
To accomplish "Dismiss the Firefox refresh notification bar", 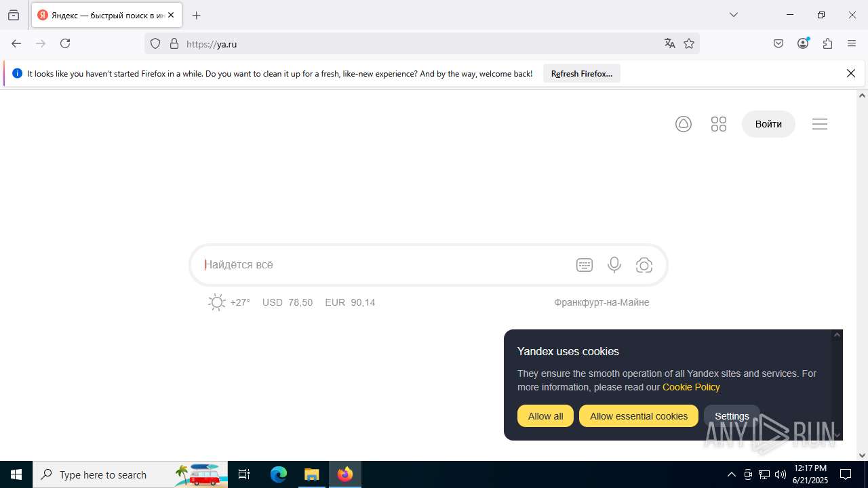I will pos(851,73).
